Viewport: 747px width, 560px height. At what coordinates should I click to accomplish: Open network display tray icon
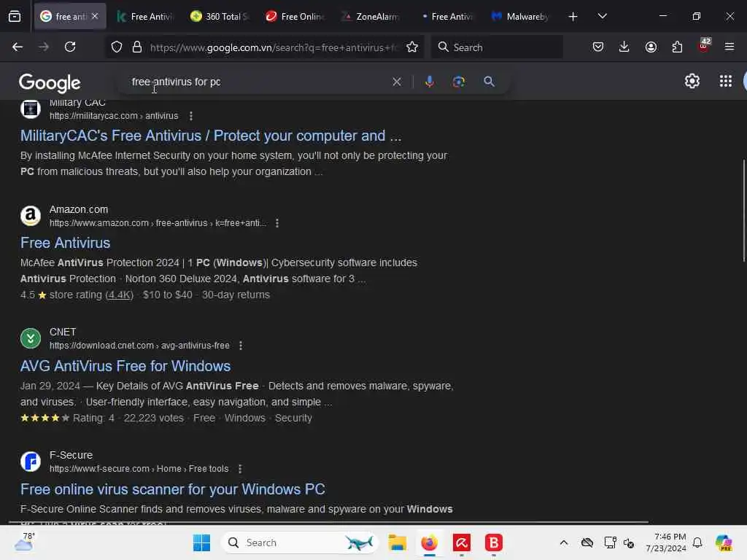(x=610, y=542)
